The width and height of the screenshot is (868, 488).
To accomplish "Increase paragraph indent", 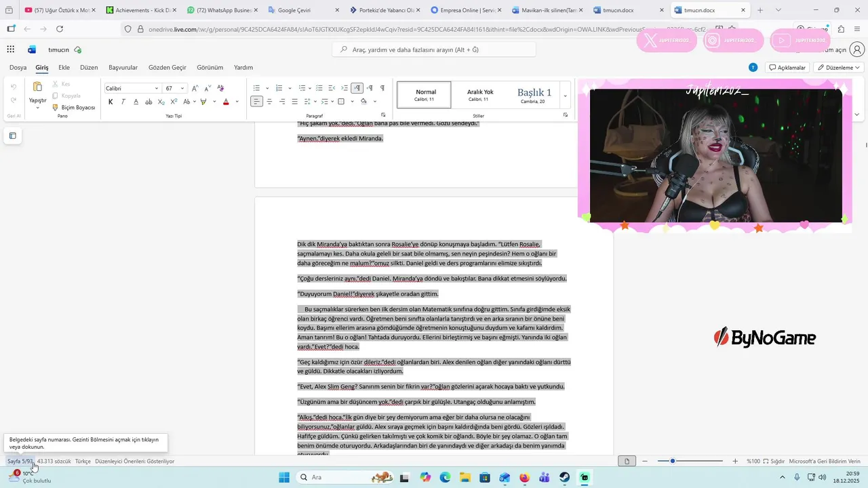I will point(344,88).
